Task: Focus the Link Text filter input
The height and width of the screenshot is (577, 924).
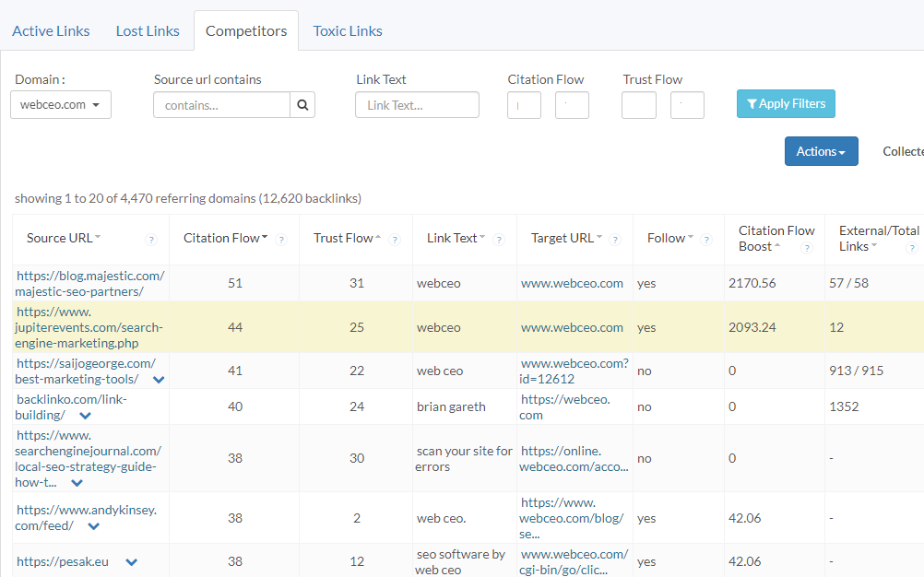Action: click(417, 105)
